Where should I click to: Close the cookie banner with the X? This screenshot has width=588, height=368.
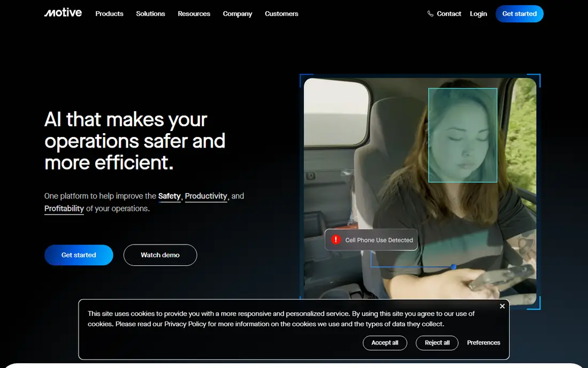coord(502,306)
